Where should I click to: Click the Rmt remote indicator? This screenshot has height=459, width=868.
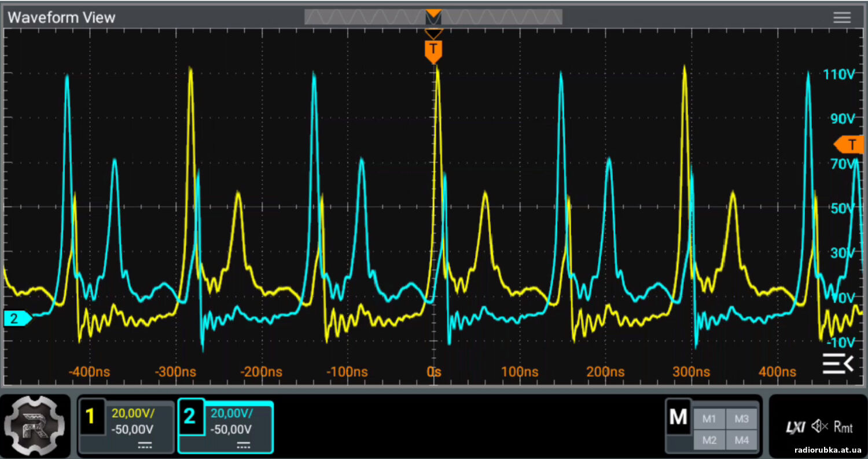click(843, 427)
